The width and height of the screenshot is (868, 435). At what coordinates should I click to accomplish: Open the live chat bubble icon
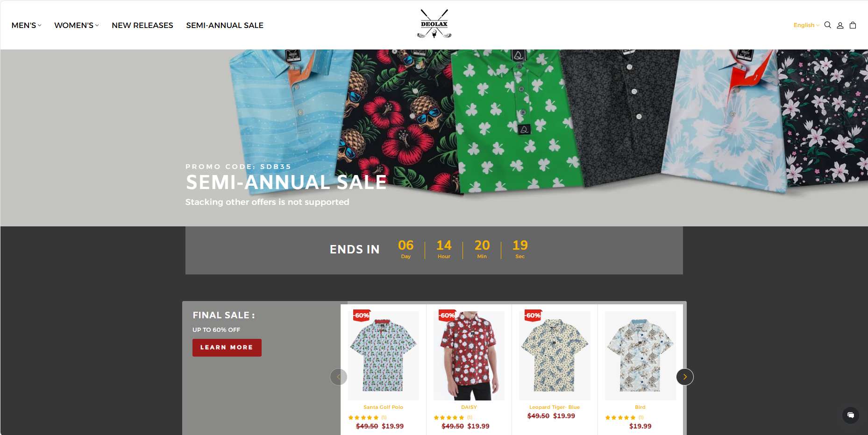pyautogui.click(x=851, y=415)
